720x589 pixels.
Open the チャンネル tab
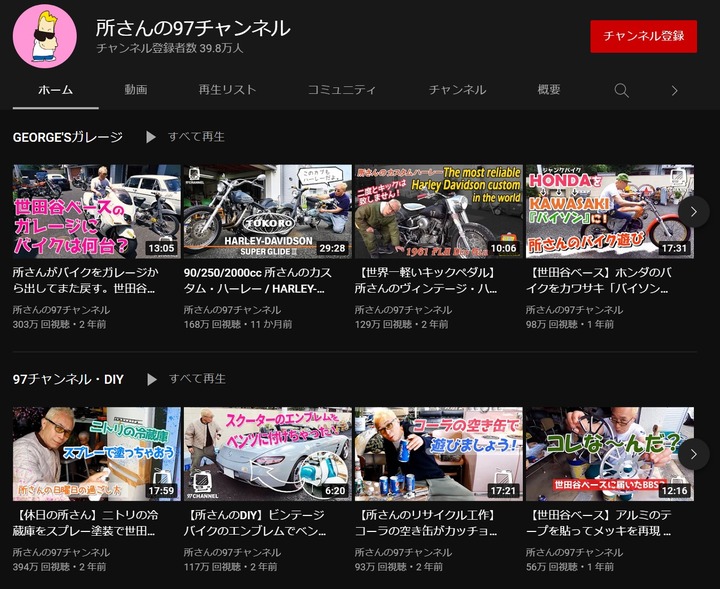coord(457,90)
